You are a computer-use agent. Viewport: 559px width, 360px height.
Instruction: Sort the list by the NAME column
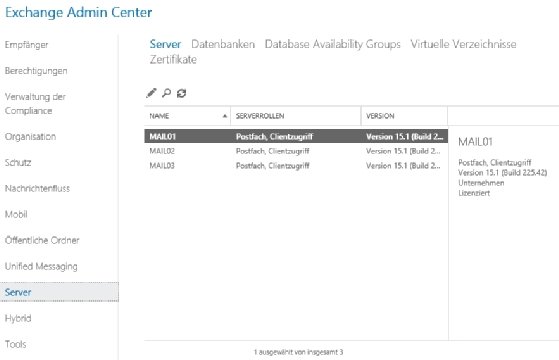(188, 116)
